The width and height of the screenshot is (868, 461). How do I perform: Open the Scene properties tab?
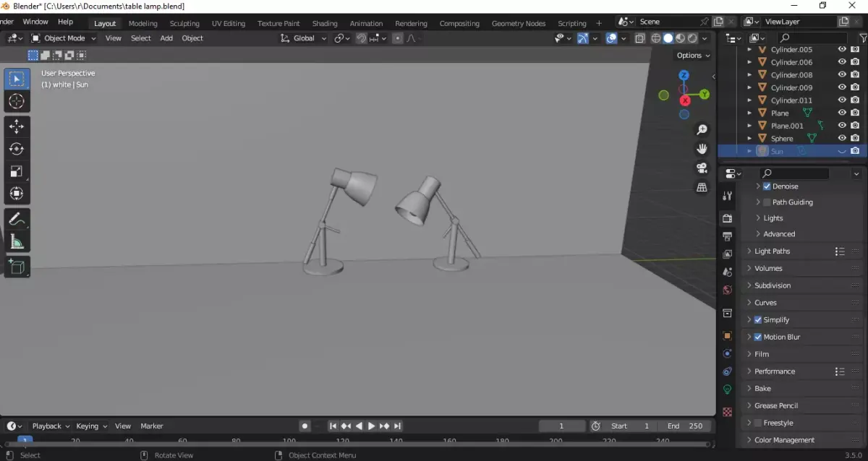(728, 272)
